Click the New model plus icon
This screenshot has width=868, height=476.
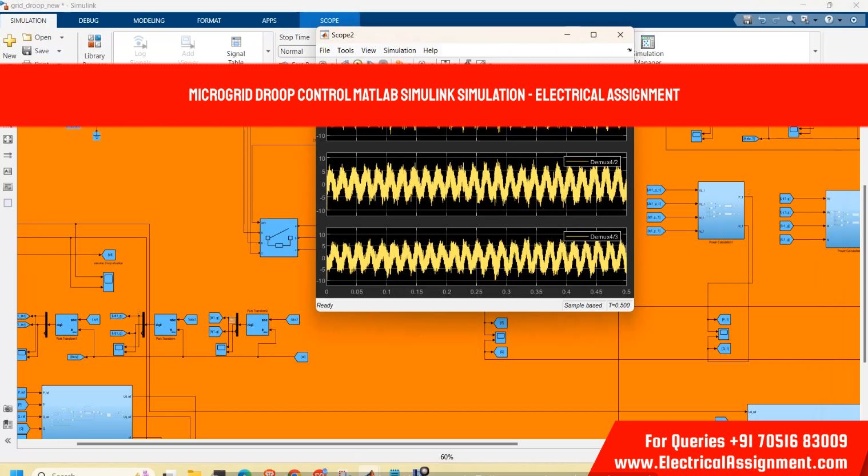pos(10,41)
